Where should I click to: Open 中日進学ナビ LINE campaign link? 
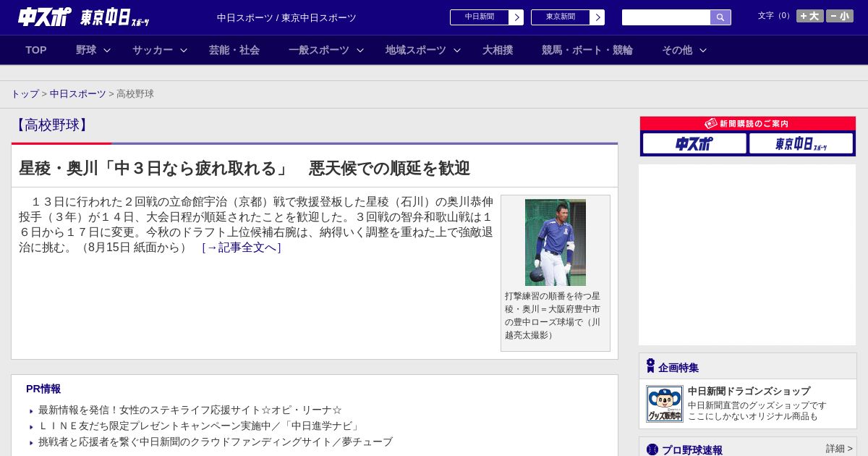pyautogui.click(x=200, y=426)
